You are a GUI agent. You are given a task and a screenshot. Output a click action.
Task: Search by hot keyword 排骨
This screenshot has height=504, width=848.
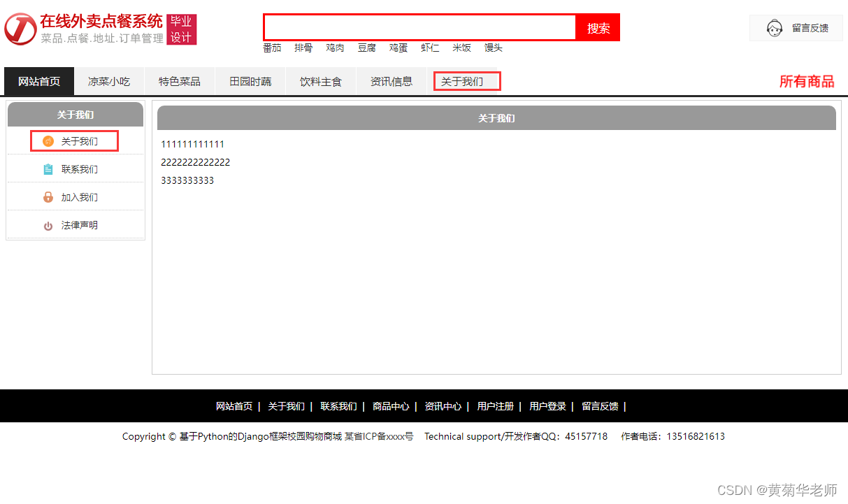point(303,48)
